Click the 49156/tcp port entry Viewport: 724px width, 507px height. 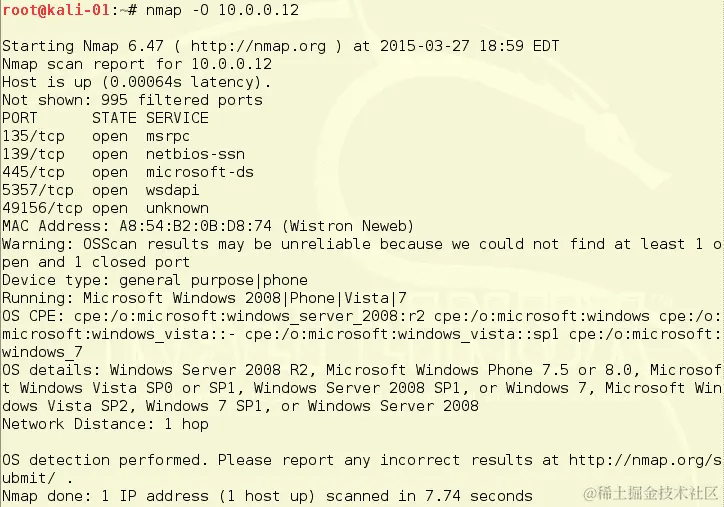42,208
